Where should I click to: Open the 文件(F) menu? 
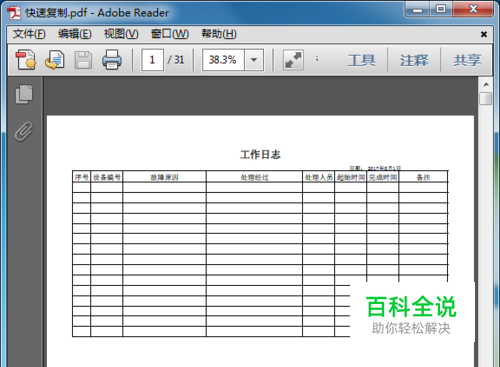point(29,34)
